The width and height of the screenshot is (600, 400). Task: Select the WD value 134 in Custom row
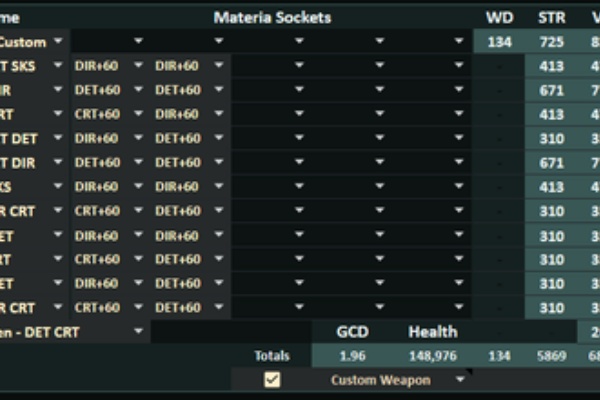point(499,41)
